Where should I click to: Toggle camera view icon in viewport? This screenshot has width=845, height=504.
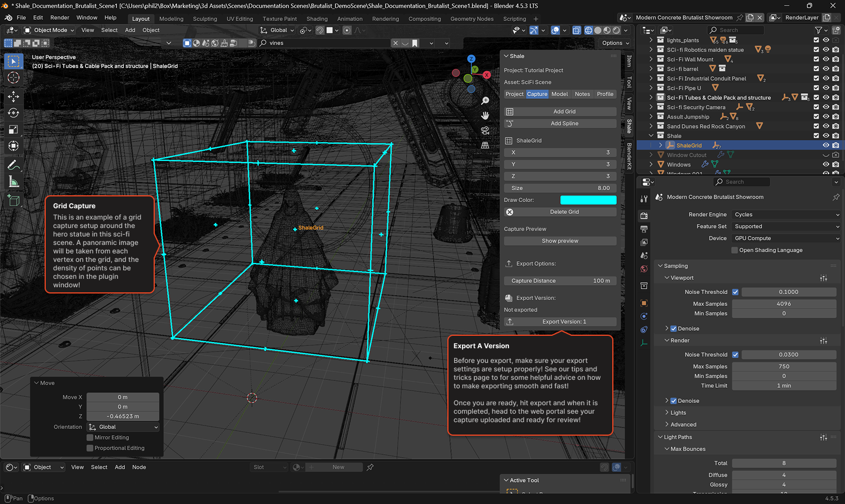pos(485,130)
